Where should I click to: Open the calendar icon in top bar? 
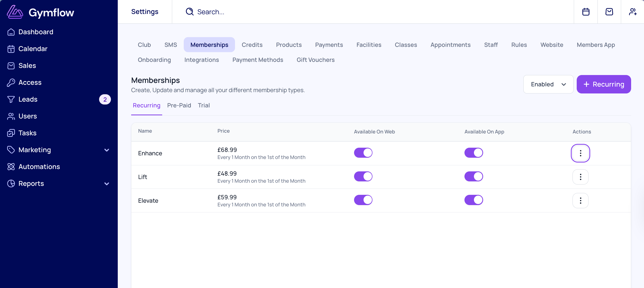(586, 12)
